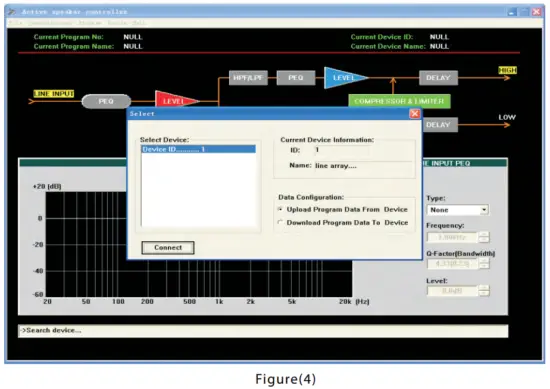This screenshot has height=389, width=550.
Task: Click the Q-Factor stepper arrows
Action: click(x=484, y=263)
